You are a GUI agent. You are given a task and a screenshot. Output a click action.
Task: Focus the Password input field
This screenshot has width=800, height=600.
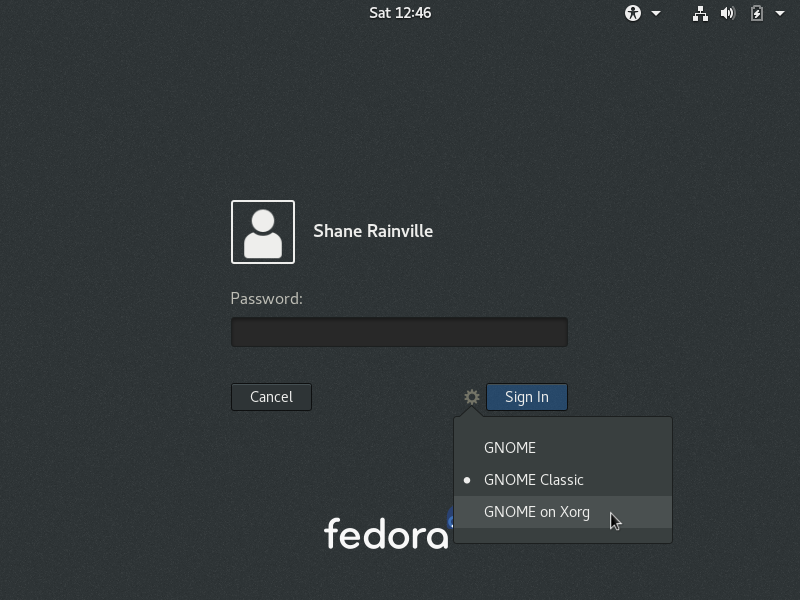pos(399,332)
